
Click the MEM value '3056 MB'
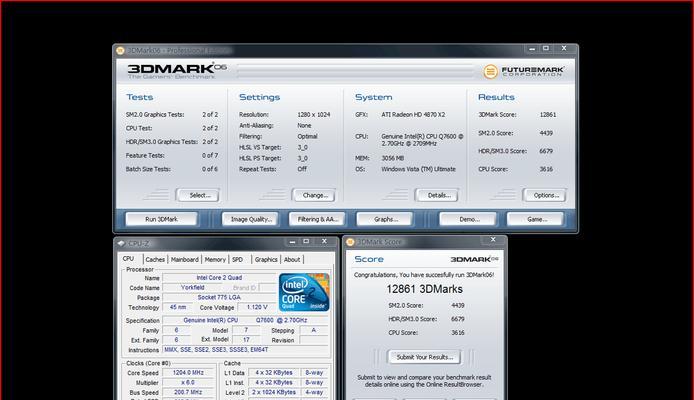[x=393, y=158]
